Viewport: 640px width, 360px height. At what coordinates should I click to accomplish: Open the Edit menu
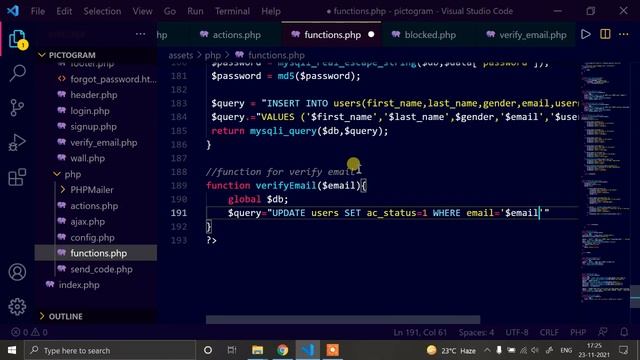coord(64,11)
